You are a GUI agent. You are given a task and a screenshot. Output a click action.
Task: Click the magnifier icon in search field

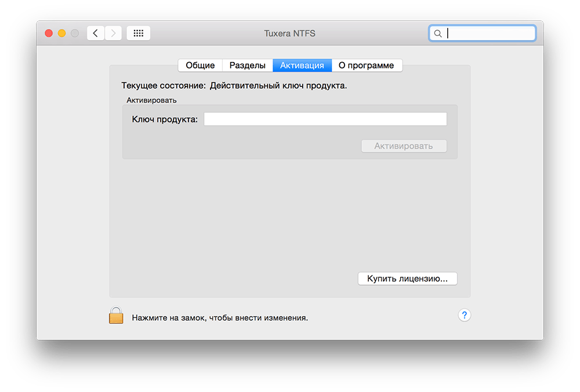pos(437,34)
